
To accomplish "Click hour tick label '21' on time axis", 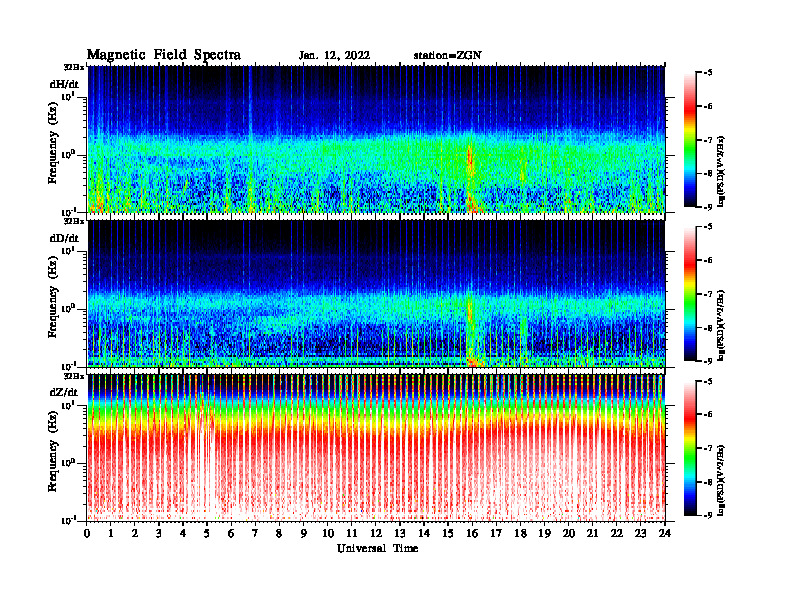I will 592,534.
